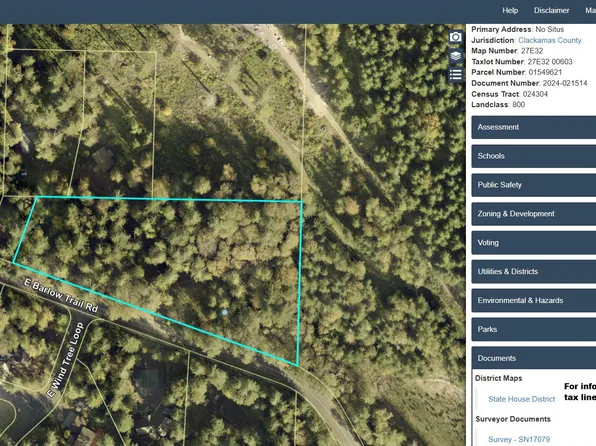Select the Map Number 27E32 value

pos(531,51)
